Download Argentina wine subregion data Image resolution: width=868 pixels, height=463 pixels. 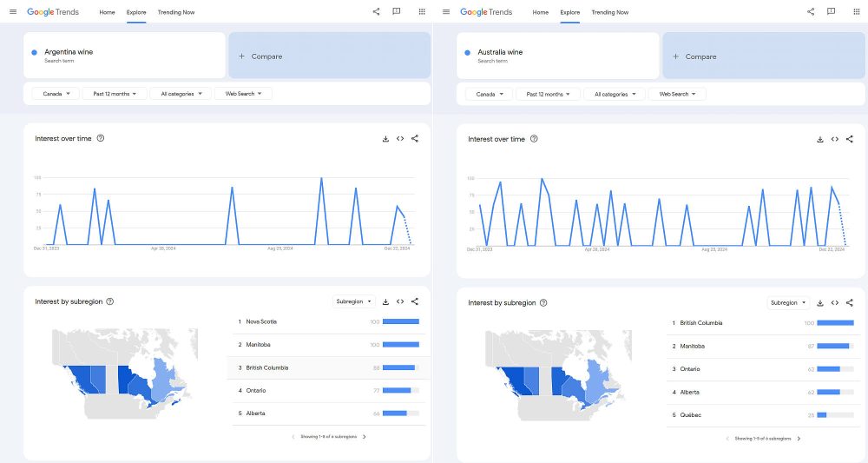[386, 301]
